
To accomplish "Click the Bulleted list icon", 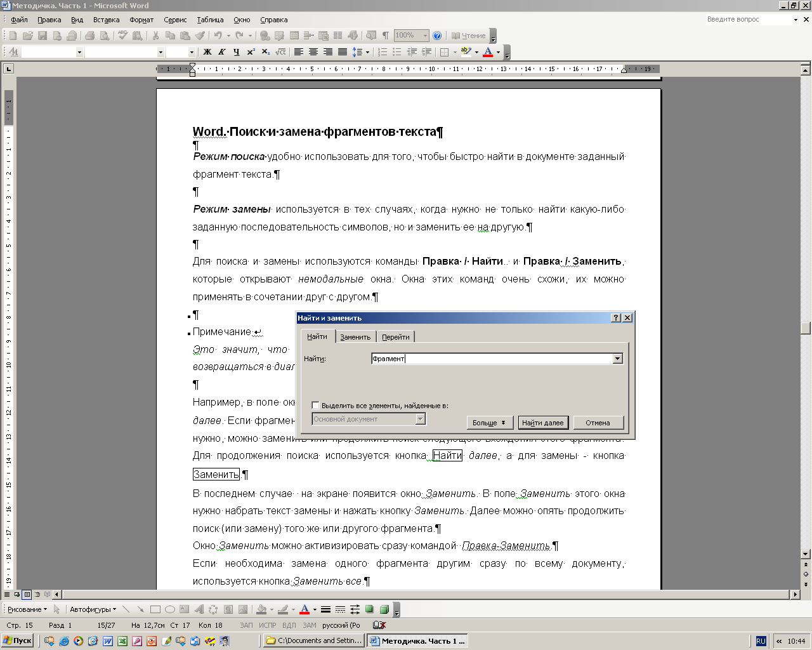I will pos(397,52).
